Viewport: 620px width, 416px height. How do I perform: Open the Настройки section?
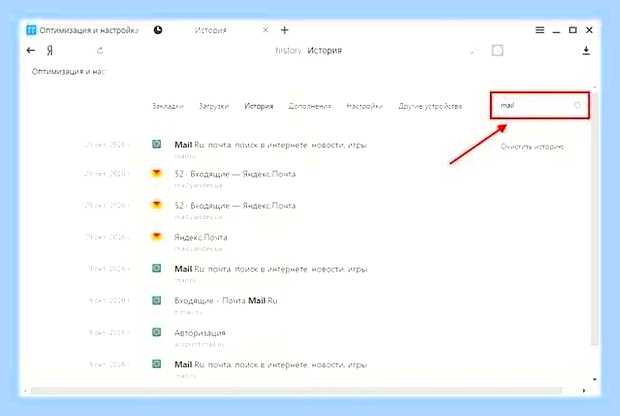point(365,106)
